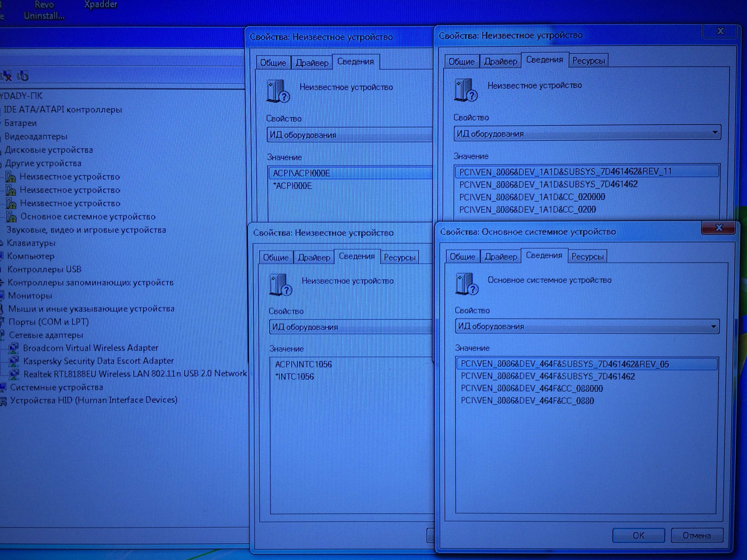This screenshot has width=747, height=560.
Task: Switch to Драйвер tab in ACPI\INTC1056 dialog
Action: point(314,258)
